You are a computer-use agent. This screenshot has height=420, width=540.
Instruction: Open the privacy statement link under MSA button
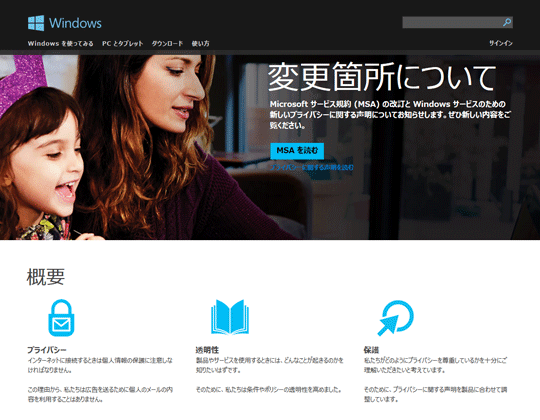[312, 167]
